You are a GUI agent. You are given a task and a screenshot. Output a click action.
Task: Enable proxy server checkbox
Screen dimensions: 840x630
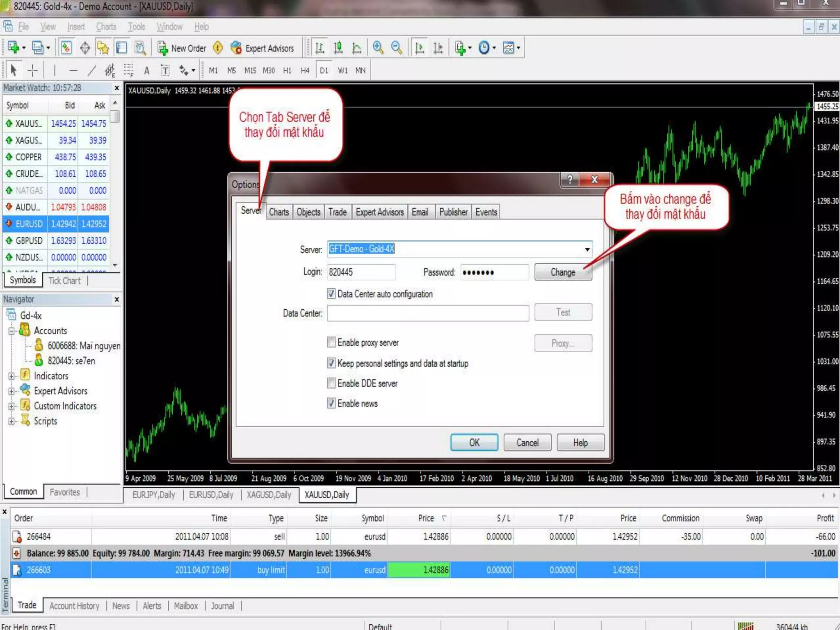click(331, 342)
